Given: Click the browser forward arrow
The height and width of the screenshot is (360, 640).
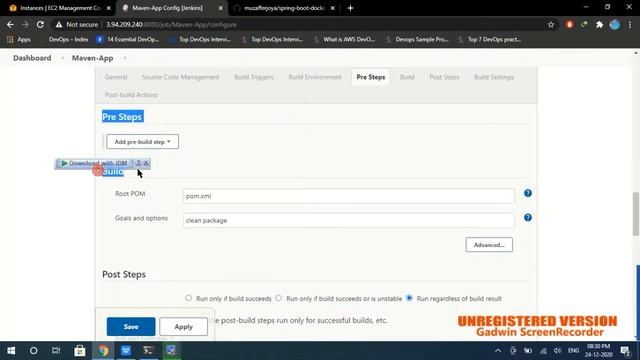Looking at the screenshot, I should coord(25,24).
